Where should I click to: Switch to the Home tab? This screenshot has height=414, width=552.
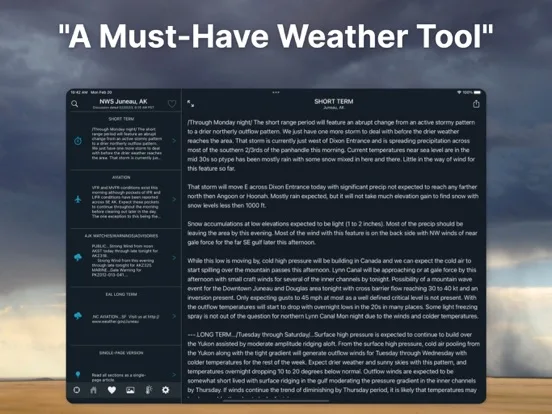click(94, 390)
